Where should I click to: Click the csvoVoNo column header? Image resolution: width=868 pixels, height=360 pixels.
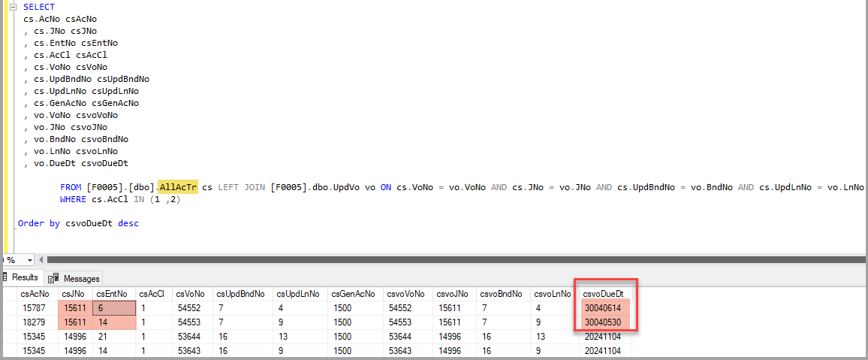(x=406, y=294)
